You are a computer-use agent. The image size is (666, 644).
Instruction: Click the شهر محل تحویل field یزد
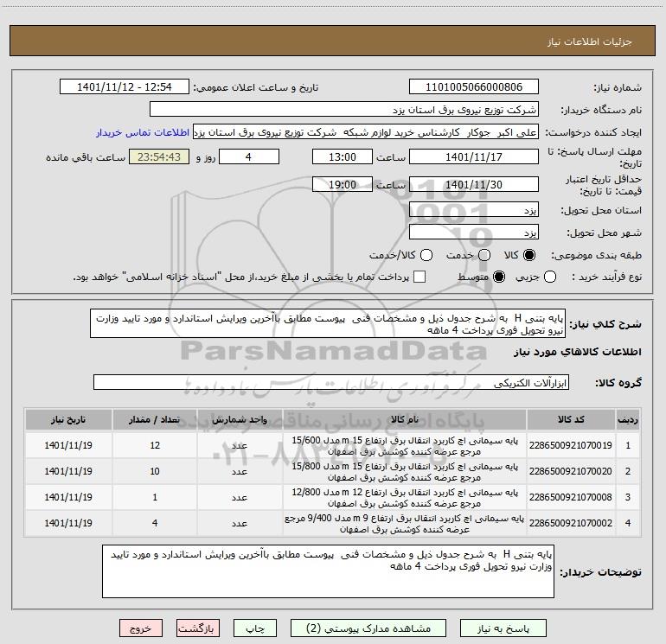click(474, 233)
